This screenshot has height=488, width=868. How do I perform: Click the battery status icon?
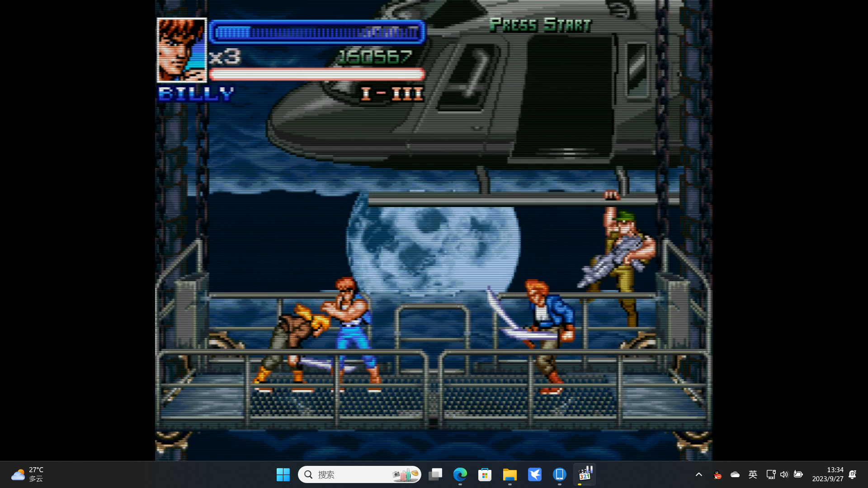point(798,474)
